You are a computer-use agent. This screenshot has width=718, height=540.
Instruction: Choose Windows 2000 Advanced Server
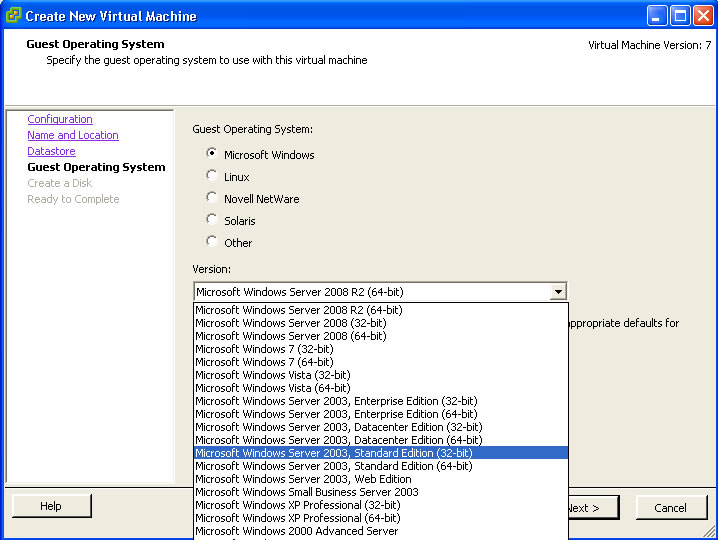pyautogui.click(x=381, y=531)
